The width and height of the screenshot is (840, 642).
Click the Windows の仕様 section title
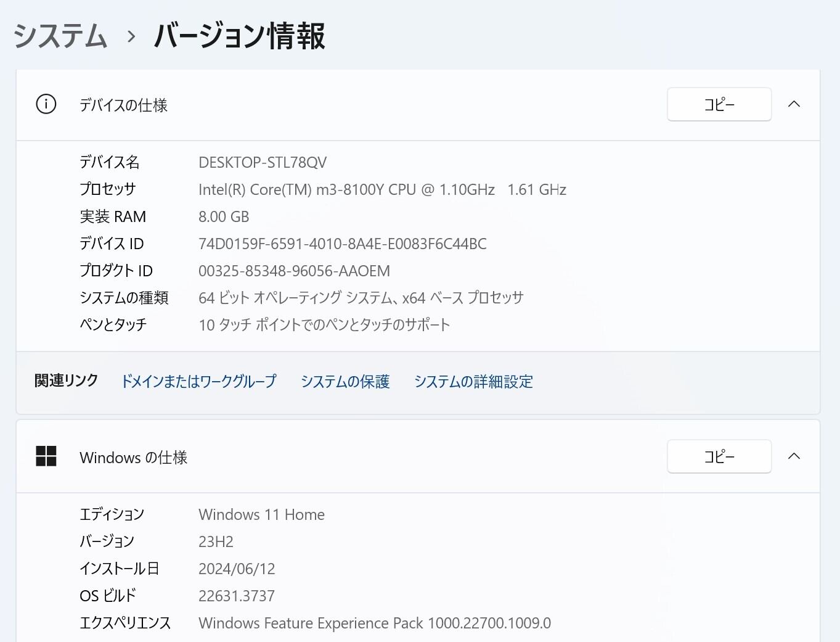[x=133, y=458]
